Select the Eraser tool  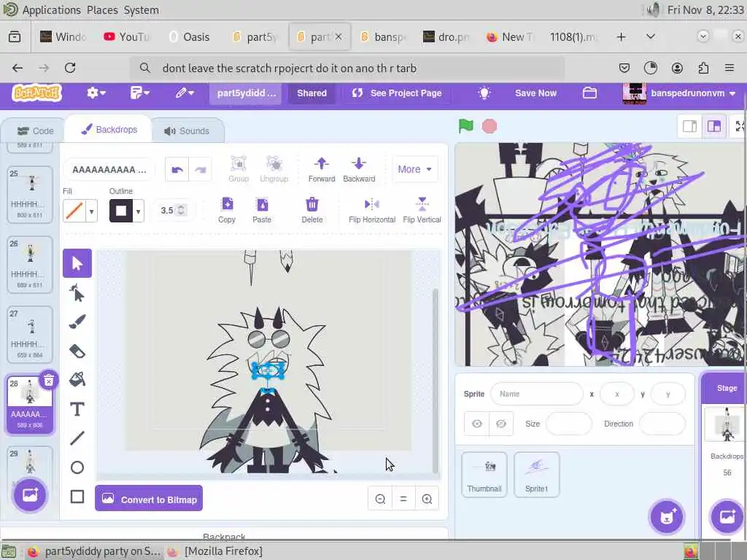click(x=77, y=351)
